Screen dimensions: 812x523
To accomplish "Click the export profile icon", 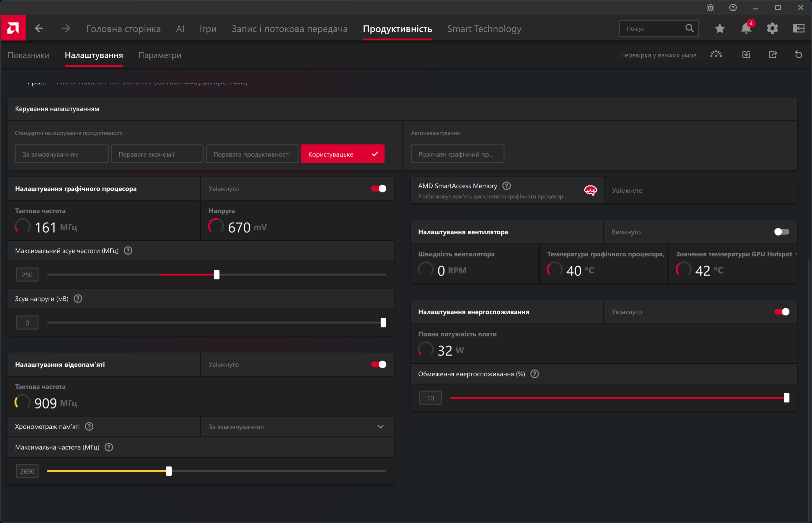I will [773, 55].
